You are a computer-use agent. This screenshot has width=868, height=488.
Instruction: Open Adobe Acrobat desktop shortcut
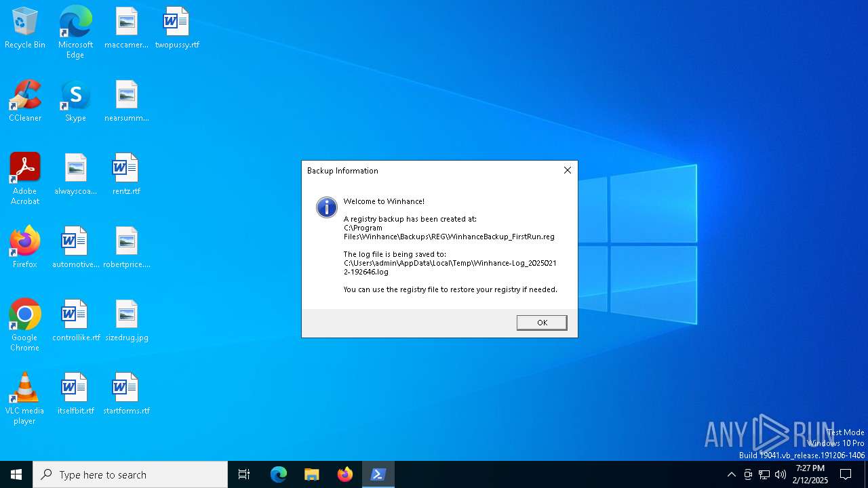[x=25, y=179]
